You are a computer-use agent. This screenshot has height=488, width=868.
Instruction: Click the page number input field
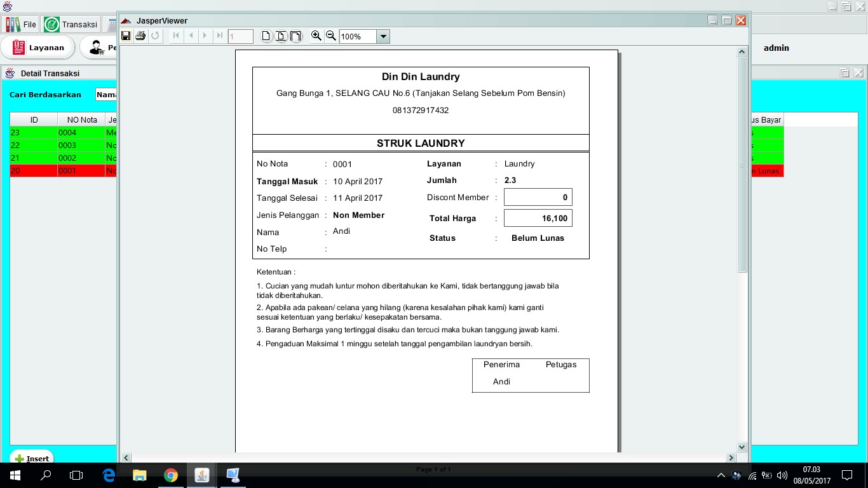pyautogui.click(x=240, y=36)
